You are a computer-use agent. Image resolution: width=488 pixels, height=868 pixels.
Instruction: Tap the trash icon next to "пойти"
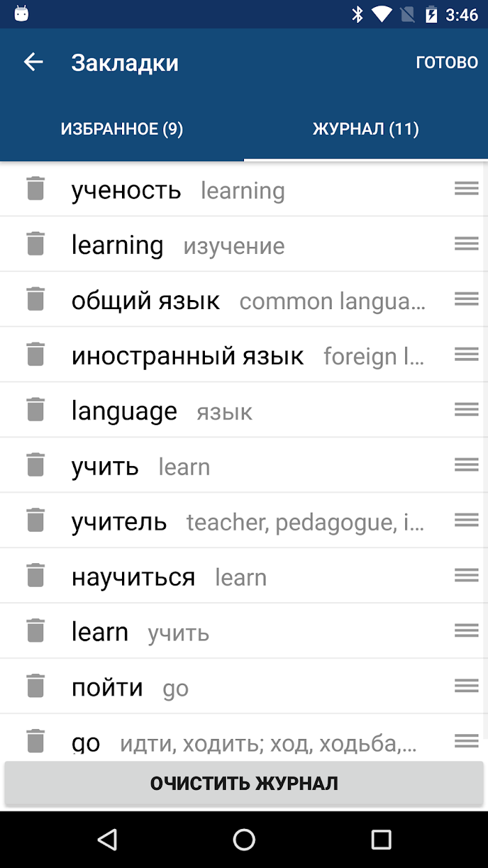coord(36,685)
